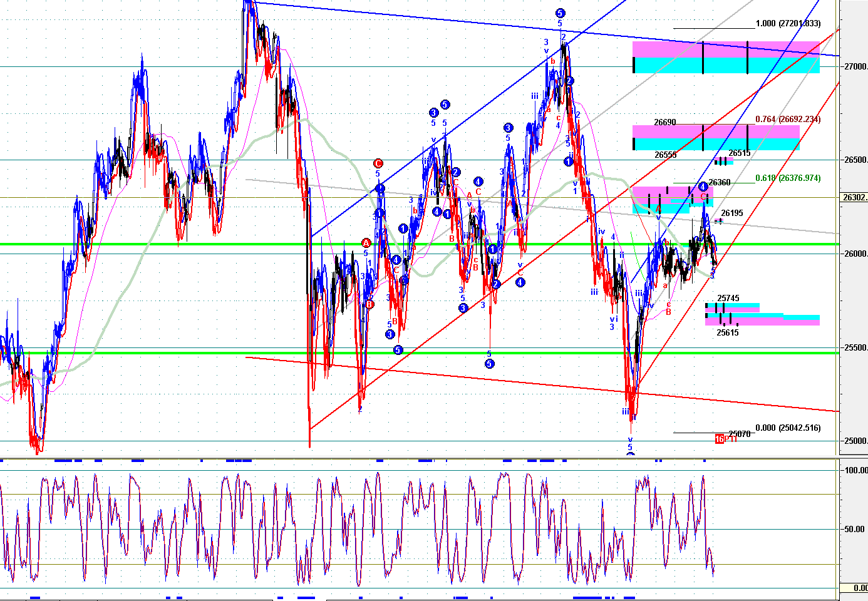This screenshot has width=868, height=601.
Task: Click the 100.00 oscillator scale label
Action: tap(855, 470)
